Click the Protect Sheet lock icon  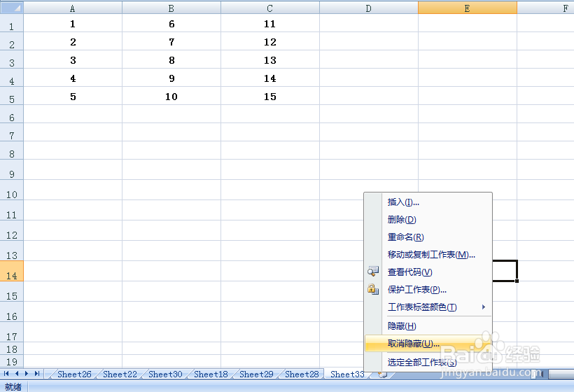click(x=373, y=289)
